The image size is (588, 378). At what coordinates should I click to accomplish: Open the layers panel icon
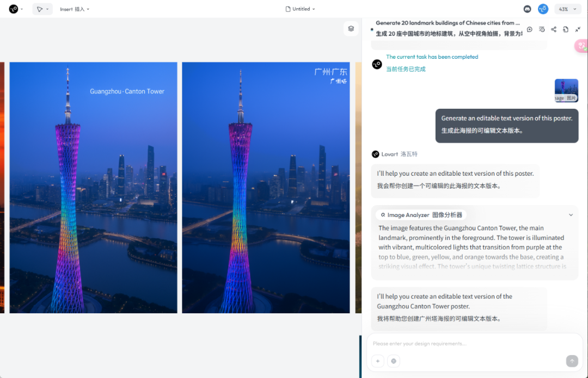[351, 28]
